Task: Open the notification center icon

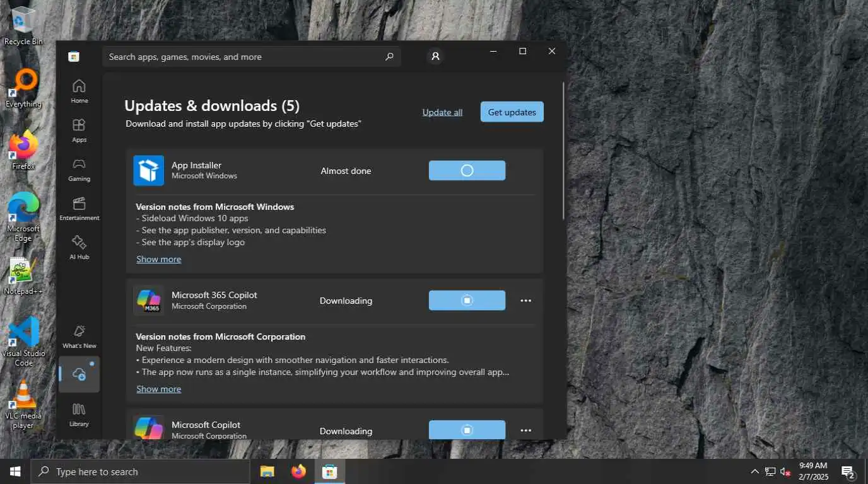Action: (848, 471)
